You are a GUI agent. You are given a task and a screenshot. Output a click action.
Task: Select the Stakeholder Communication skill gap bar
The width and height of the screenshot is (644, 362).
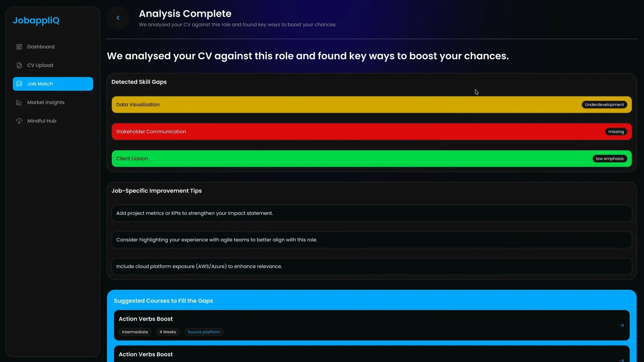point(372,132)
